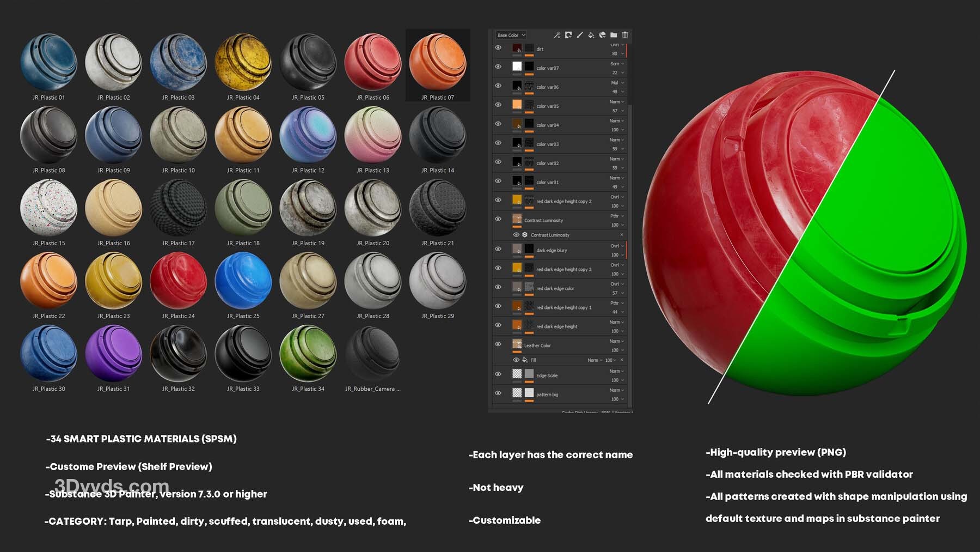
Task: Hide the Leather Color layer
Action: point(498,344)
